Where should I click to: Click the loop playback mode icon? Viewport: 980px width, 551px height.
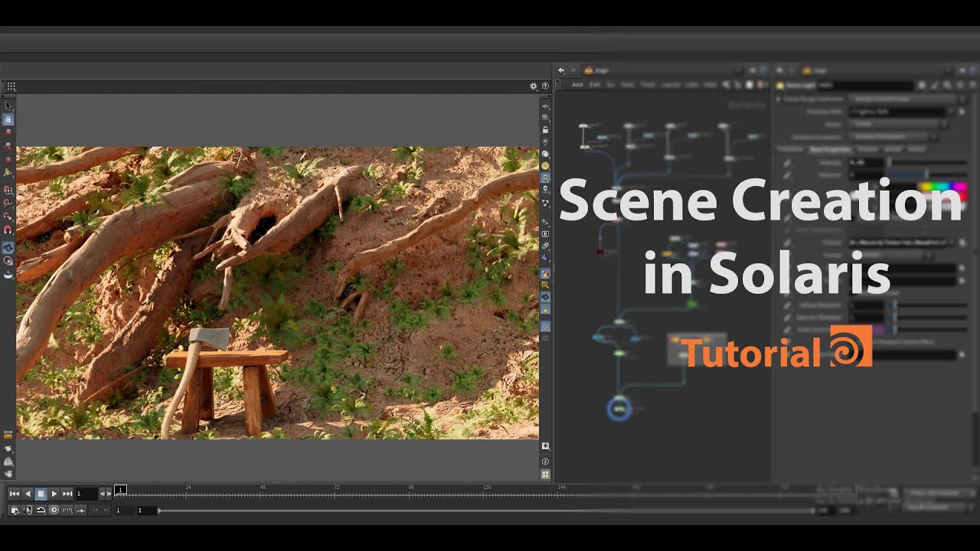41,510
